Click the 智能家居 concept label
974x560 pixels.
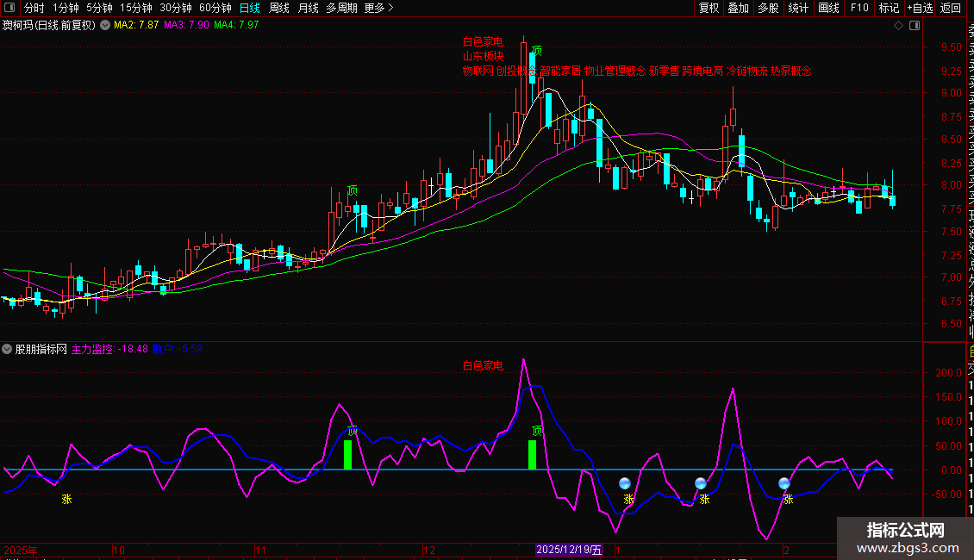[560, 71]
